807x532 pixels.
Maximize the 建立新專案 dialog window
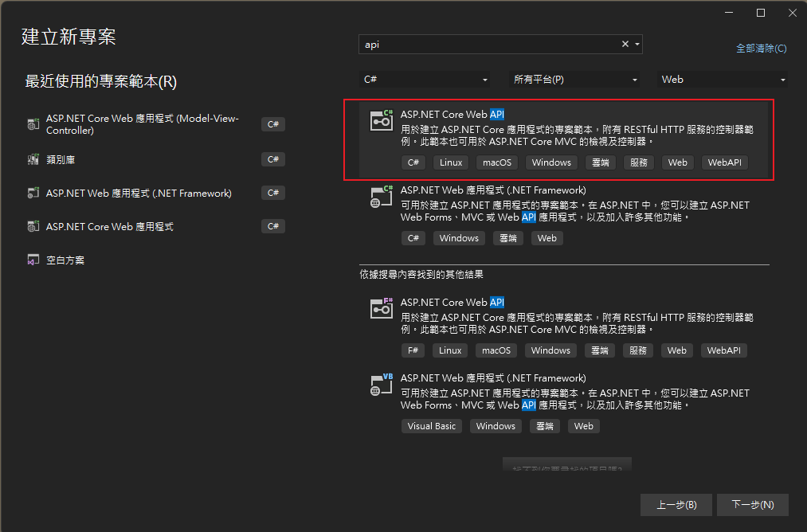pyautogui.click(x=761, y=13)
